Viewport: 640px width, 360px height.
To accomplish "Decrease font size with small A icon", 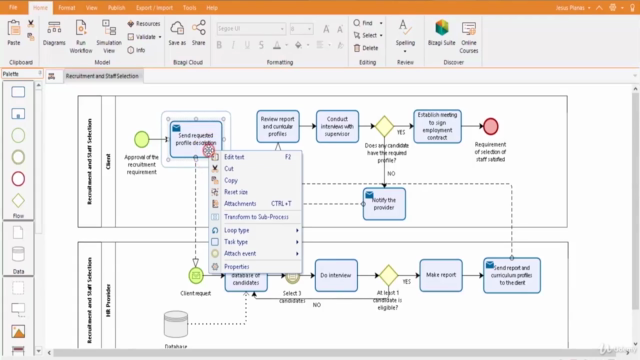I will coord(340,29).
